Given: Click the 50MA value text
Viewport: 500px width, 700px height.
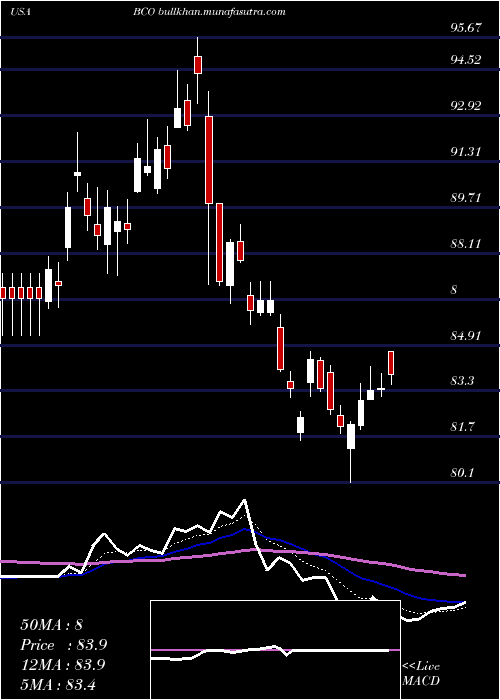Looking at the screenshot, I should pos(52,625).
